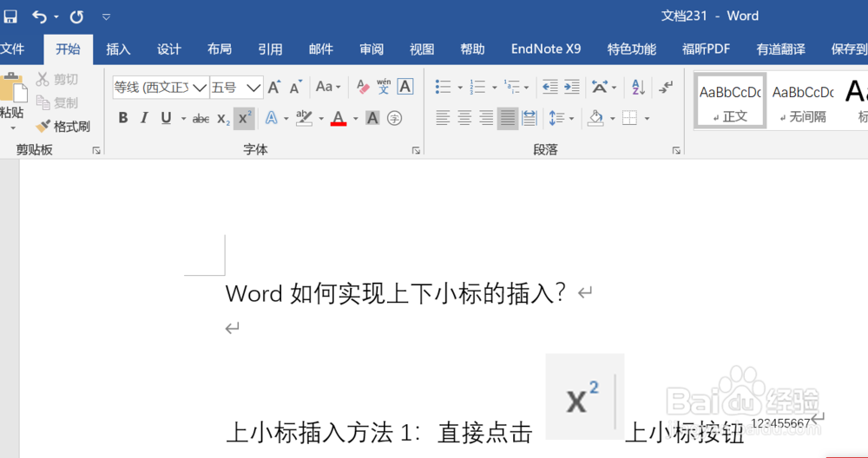
Task: Open borders grid button
Action: (629, 118)
